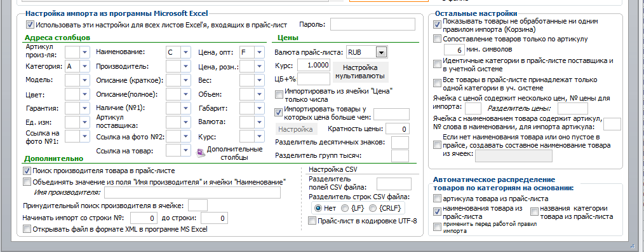
Task: Edit the 'мин. символов' field showing 6
Action: point(454,50)
